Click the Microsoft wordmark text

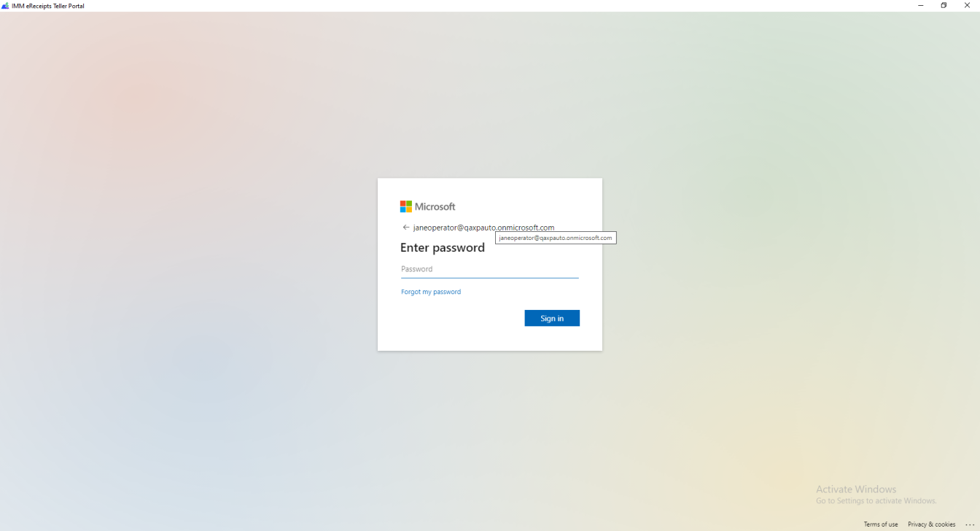point(435,206)
